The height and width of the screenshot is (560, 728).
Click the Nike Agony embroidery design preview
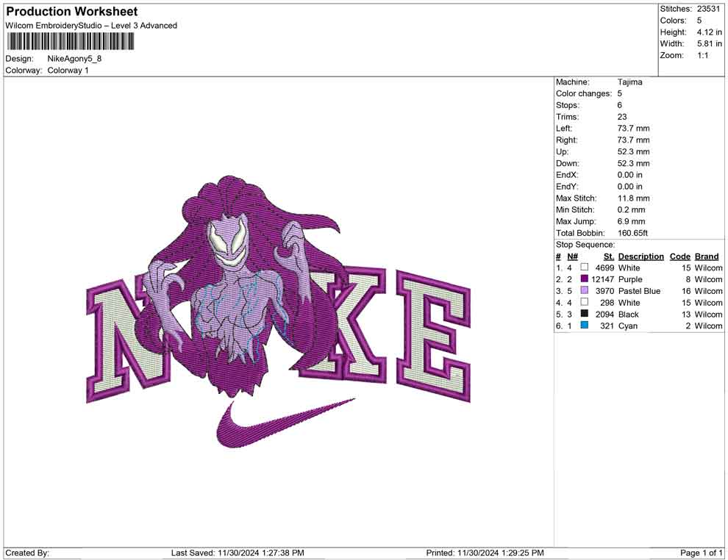pyautogui.click(x=279, y=312)
